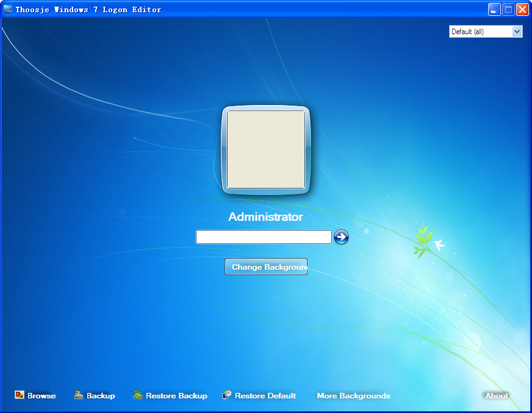
Task: Click the Restore Default icon
Action: point(227,395)
